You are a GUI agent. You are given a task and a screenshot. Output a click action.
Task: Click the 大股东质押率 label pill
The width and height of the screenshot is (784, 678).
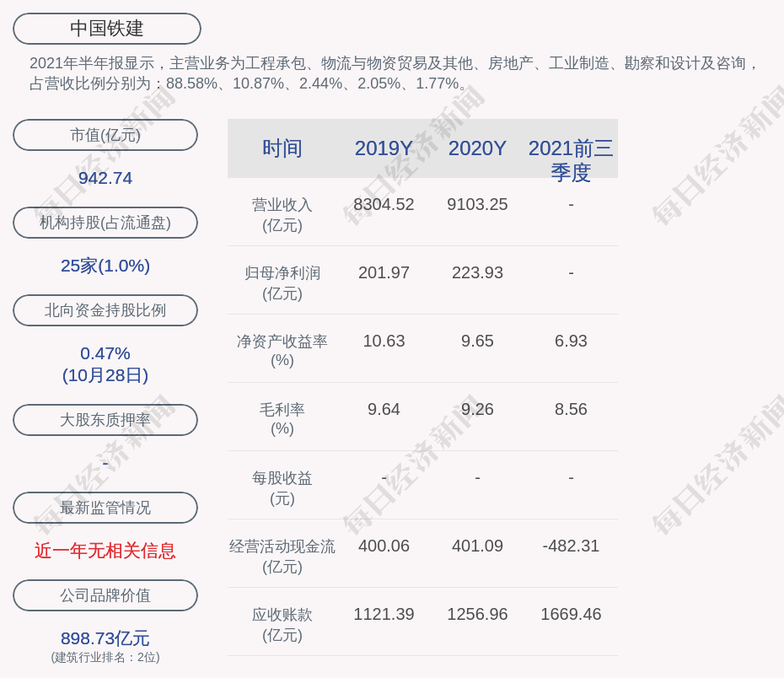coord(105,419)
